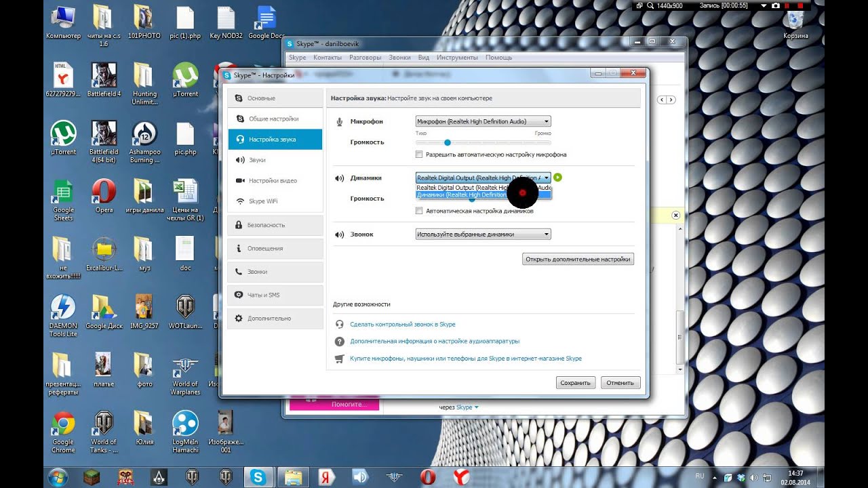
Task: Open Skype store microphones and headsets link
Action: [x=466, y=359]
